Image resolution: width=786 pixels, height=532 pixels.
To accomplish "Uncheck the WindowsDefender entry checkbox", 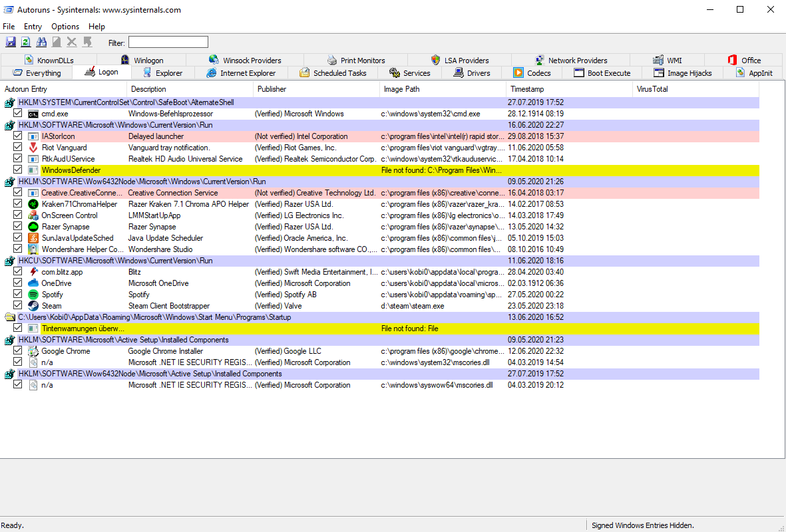I will click(17, 170).
